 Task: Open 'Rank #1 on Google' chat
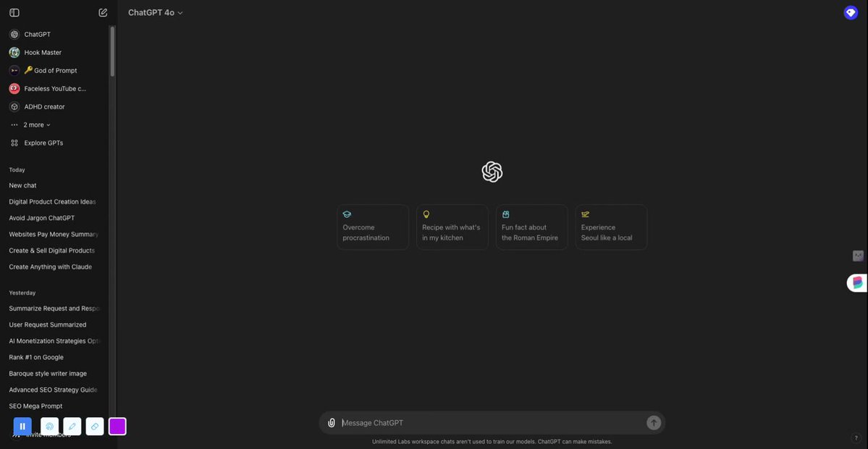(x=36, y=357)
